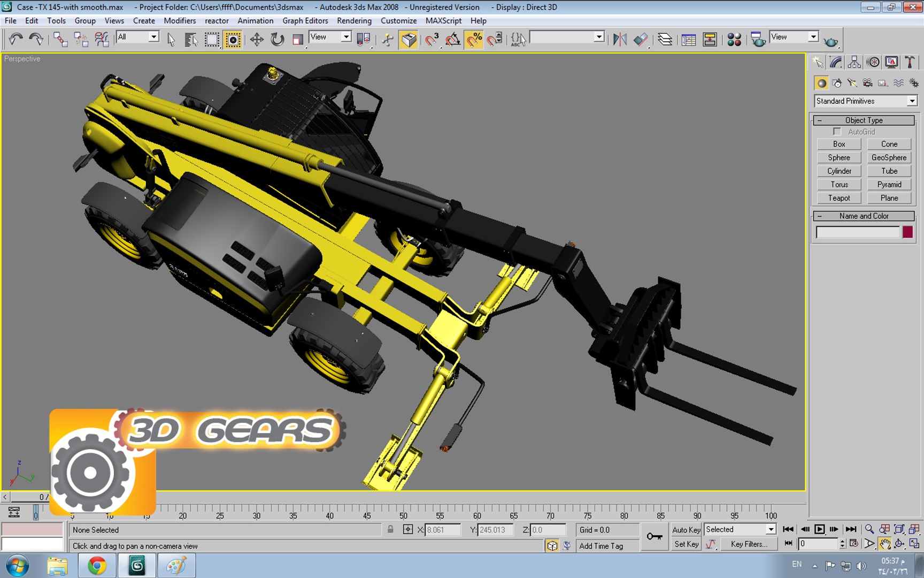Open the reference coordinate View dropdown
Image resolution: width=924 pixels, height=578 pixels.
[330, 37]
